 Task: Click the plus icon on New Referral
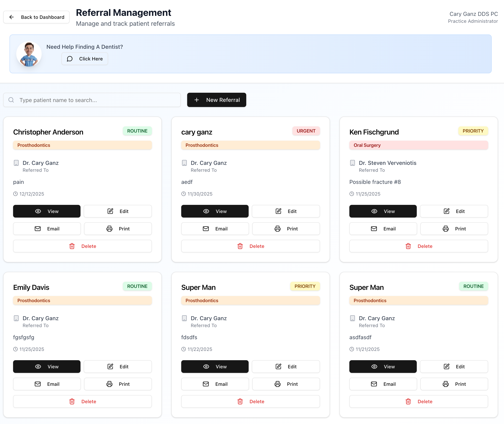pos(196,100)
